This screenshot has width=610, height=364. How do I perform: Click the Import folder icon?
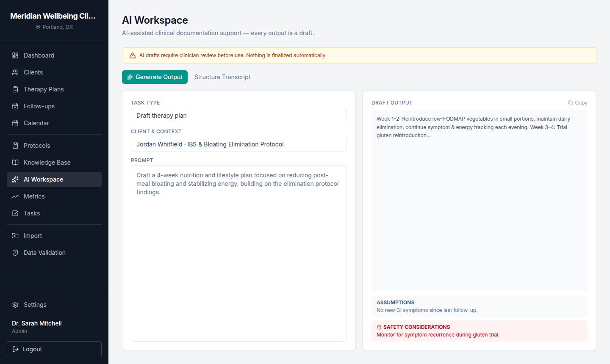coord(15,236)
